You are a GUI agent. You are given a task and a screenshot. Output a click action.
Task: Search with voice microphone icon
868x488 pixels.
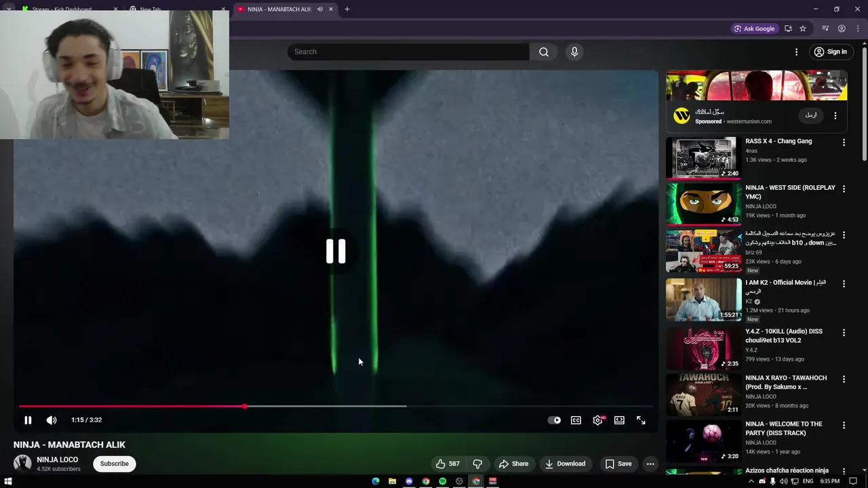click(574, 52)
